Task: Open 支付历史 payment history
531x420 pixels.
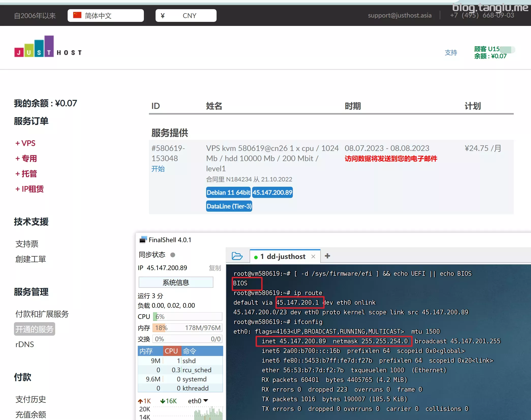Action: tap(31, 399)
